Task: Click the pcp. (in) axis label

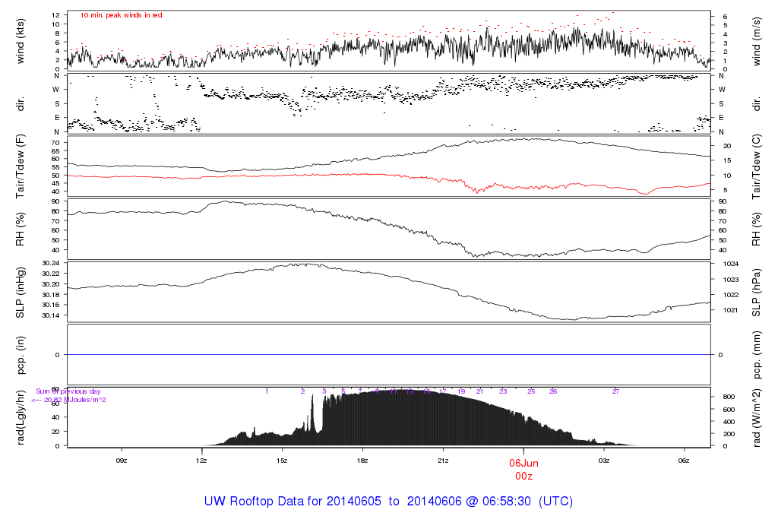Action: pyautogui.click(x=21, y=355)
